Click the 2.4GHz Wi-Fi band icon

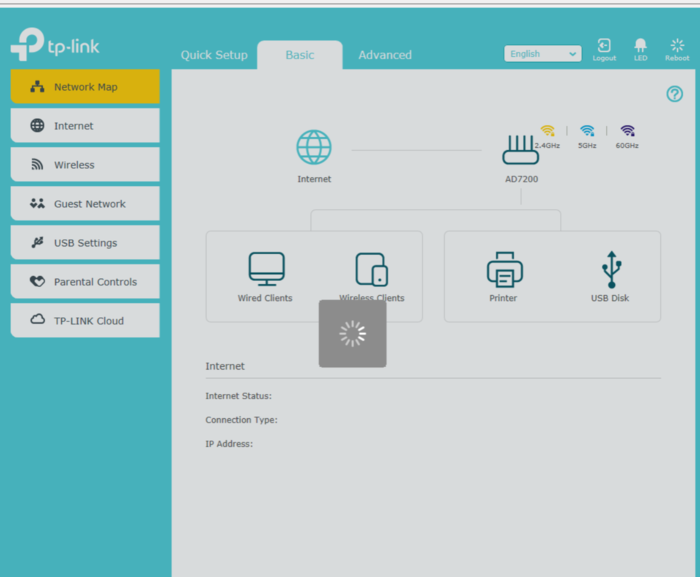point(547,131)
